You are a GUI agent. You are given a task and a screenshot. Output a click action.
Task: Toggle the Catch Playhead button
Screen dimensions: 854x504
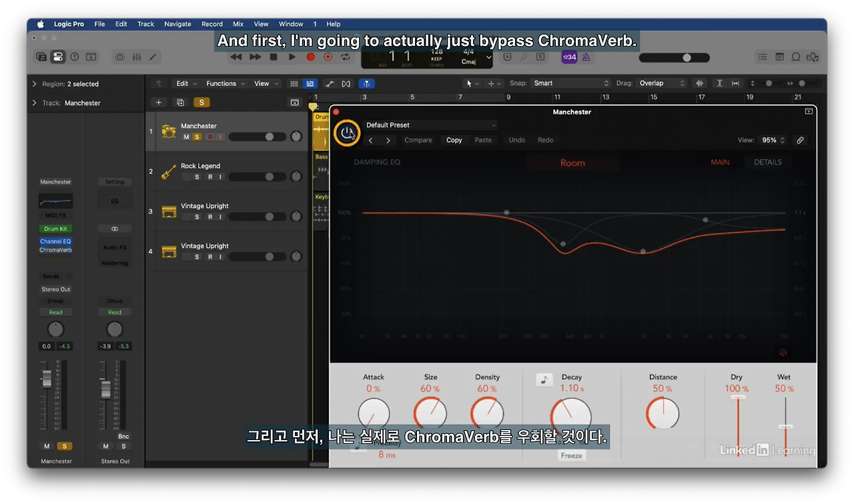pyautogui.click(x=367, y=83)
